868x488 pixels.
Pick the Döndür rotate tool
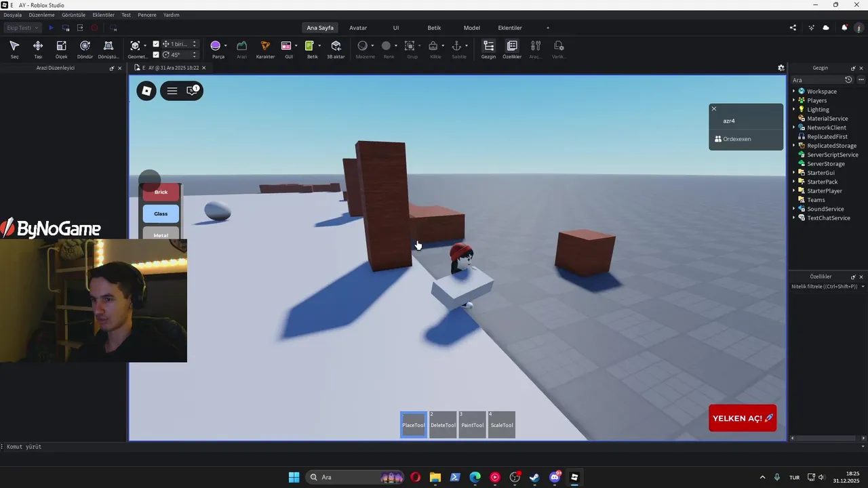(85, 49)
